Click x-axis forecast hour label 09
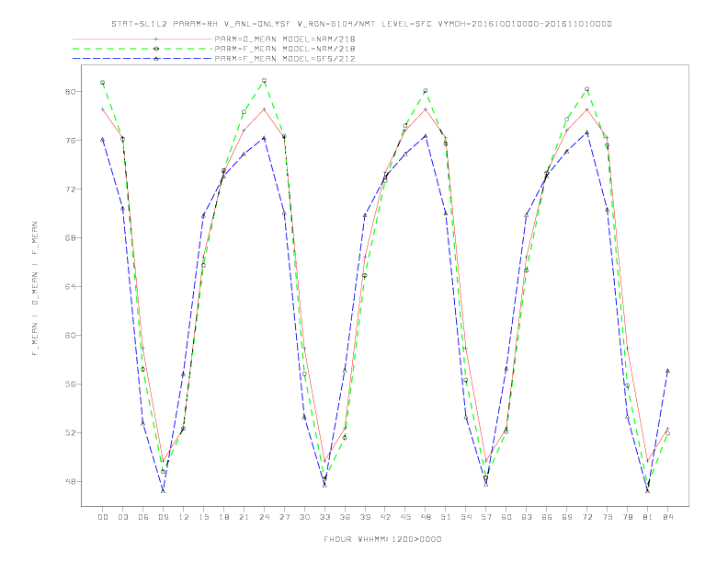Screen dimensions: 728x563 point(163,517)
